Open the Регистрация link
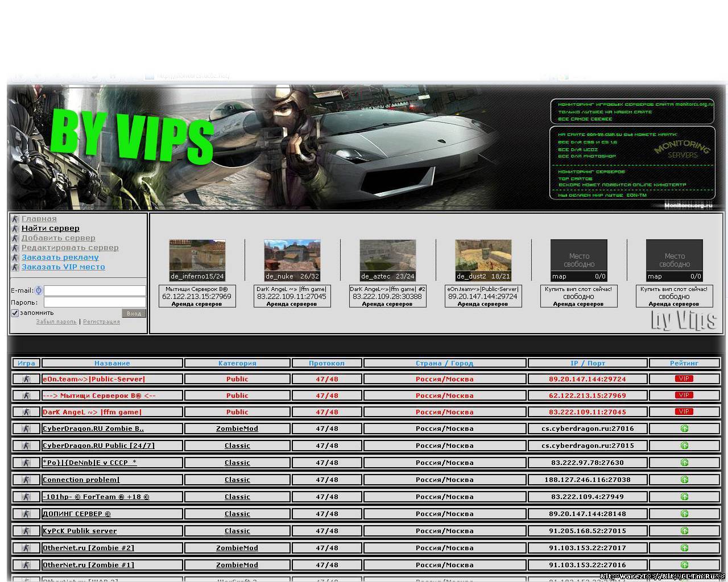Viewport: 728px width, 582px height. click(101, 322)
